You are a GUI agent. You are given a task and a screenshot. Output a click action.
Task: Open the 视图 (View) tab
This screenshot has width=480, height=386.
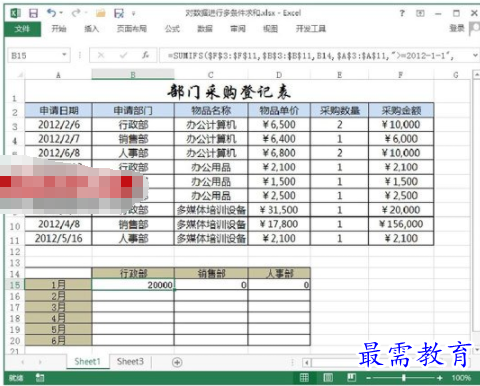pos(270,29)
